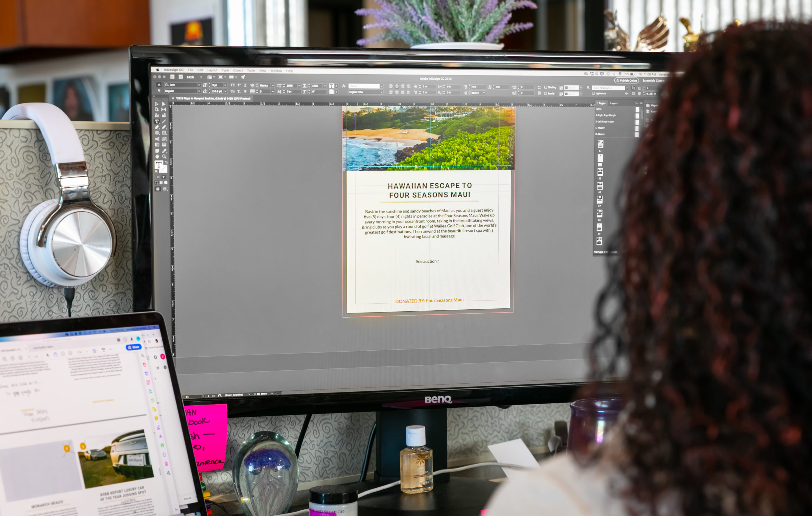The width and height of the screenshot is (812, 516).
Task: Click the fill color T swatch
Action: coord(159,165)
